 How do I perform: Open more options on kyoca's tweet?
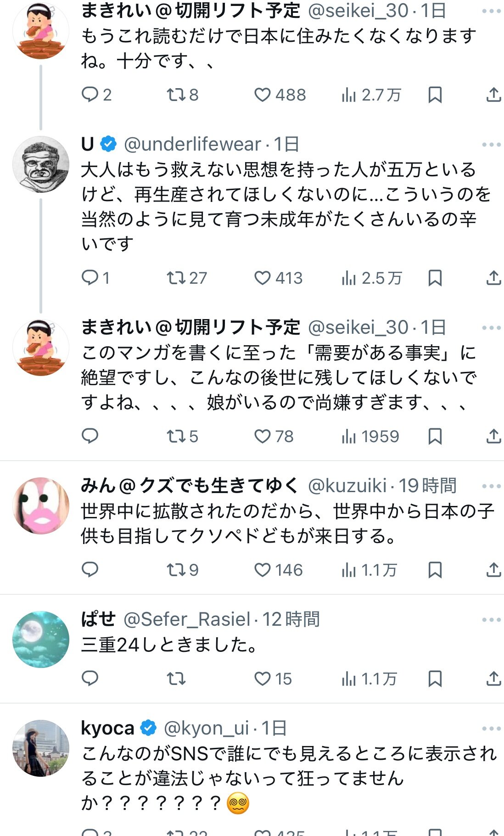[492, 729]
